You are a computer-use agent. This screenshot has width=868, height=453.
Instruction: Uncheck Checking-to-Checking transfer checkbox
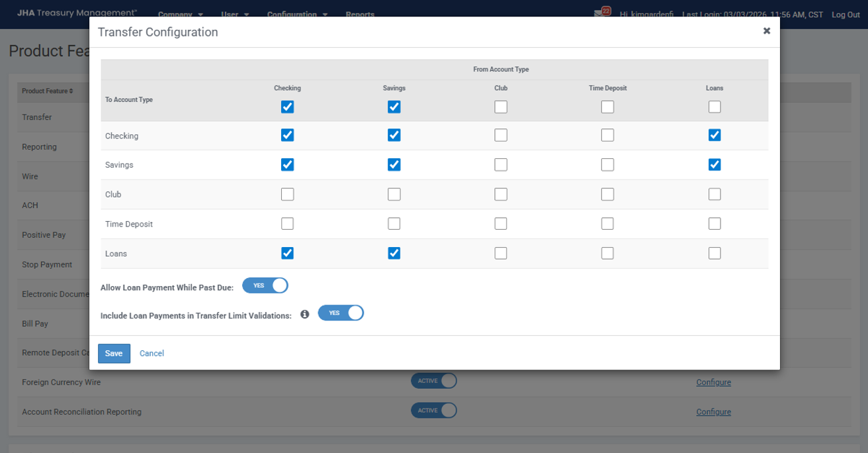click(x=287, y=135)
